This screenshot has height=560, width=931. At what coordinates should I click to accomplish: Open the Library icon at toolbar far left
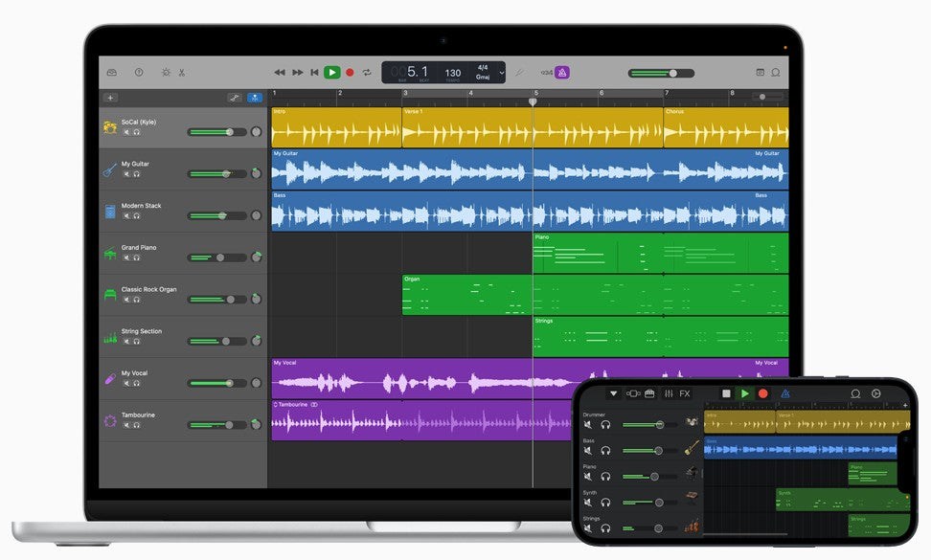coord(111,72)
